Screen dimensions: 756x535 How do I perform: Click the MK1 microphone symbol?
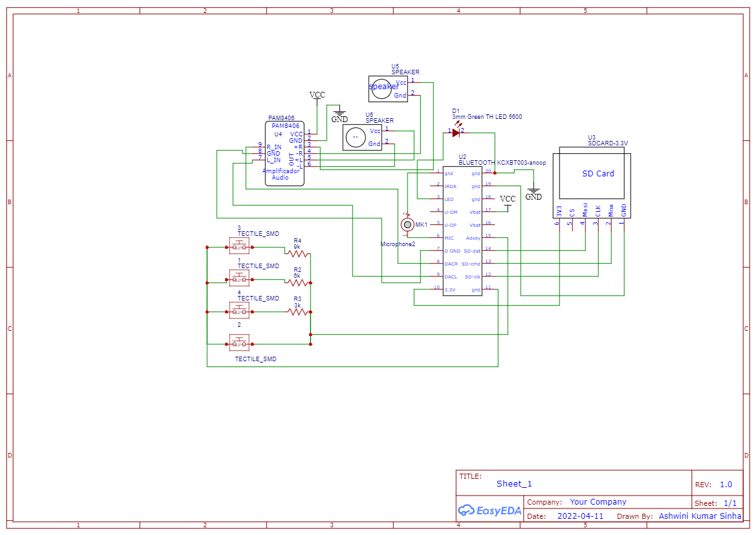407,224
